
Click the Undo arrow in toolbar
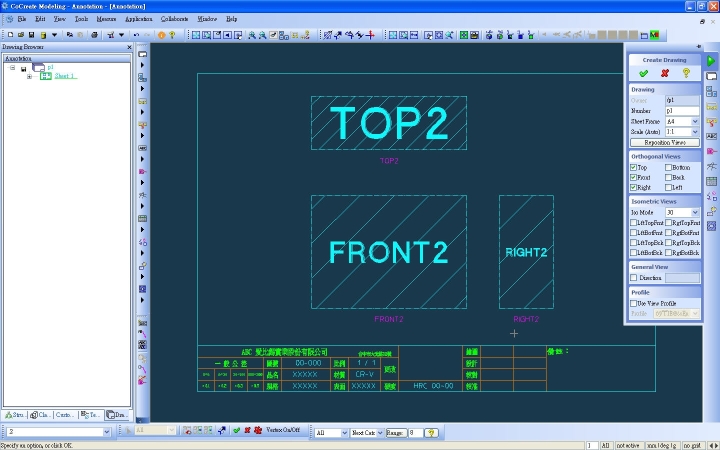[x=136, y=35]
